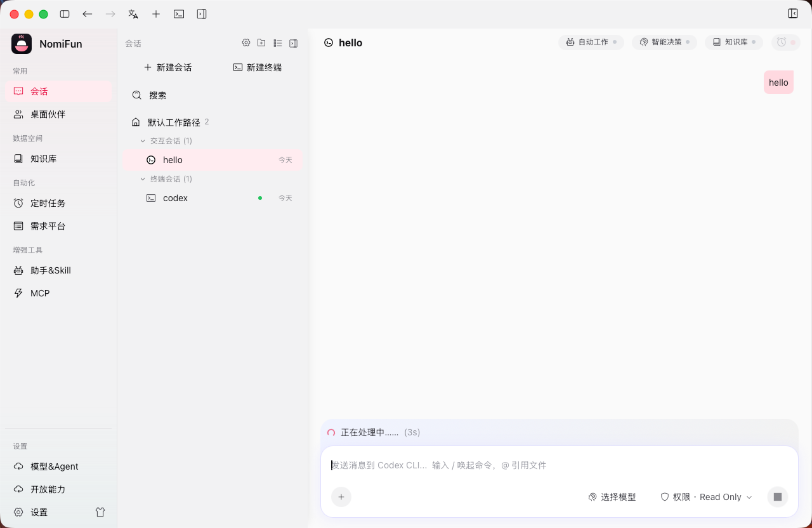Add new folder in conversation panel
This screenshot has width=812, height=528.
coord(261,43)
